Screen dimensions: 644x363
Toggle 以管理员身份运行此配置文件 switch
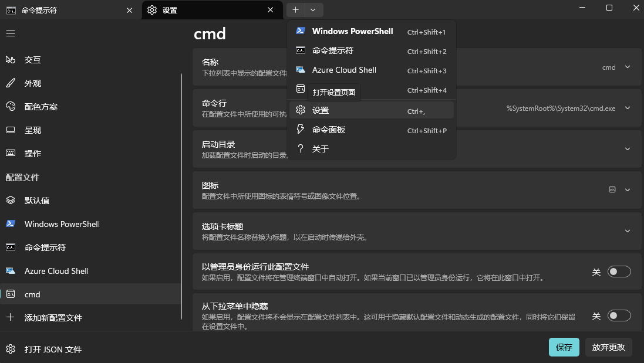click(619, 272)
